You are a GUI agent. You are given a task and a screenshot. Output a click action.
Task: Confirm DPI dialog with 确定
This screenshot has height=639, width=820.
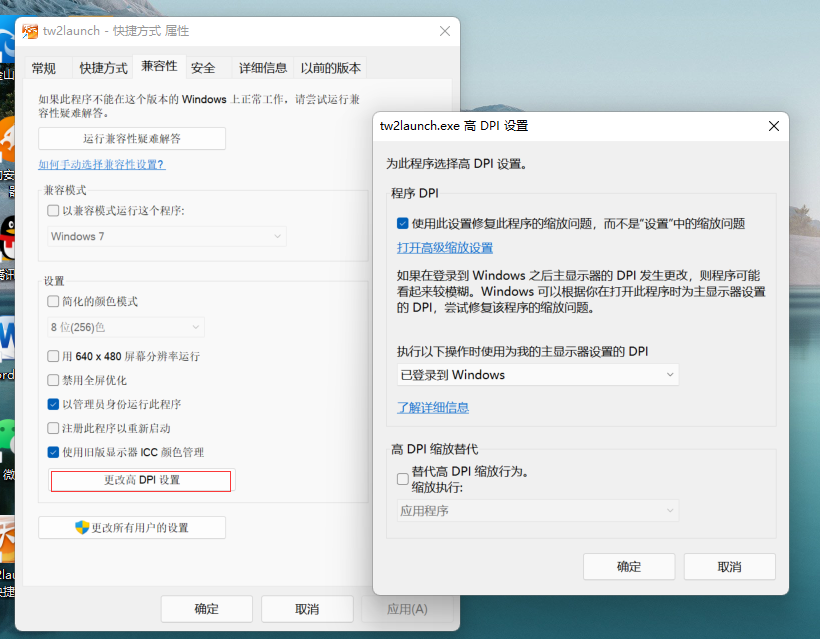[629, 567]
